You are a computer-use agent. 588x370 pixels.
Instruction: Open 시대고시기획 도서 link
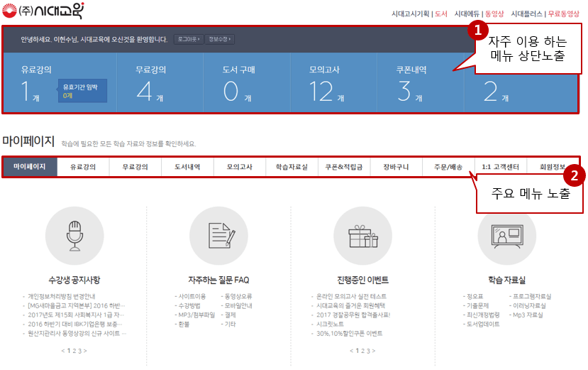419,14
